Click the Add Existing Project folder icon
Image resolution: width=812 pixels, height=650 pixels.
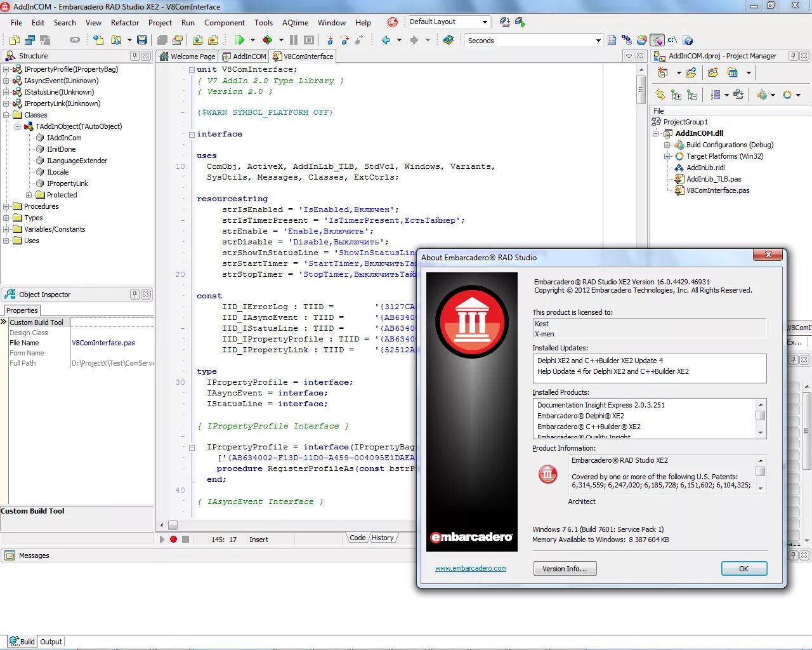point(691,73)
